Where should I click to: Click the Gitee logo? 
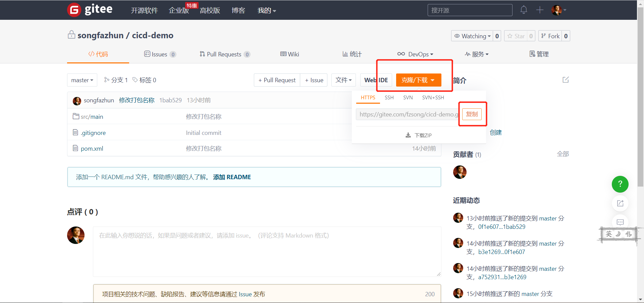coord(90,10)
